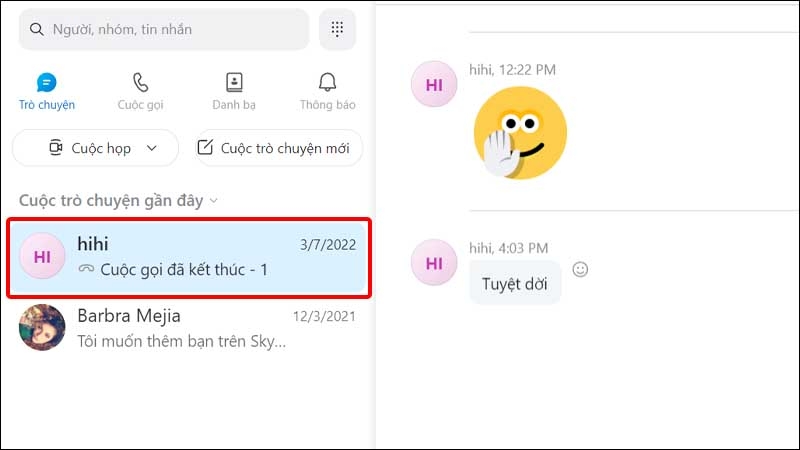Click the hihi, 4:03 PM timestamp
This screenshot has height=450, width=800.
tap(509, 248)
